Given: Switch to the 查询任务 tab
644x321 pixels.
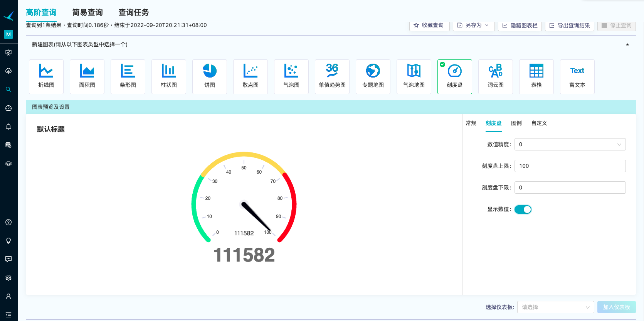Looking at the screenshot, I should pos(134,12).
